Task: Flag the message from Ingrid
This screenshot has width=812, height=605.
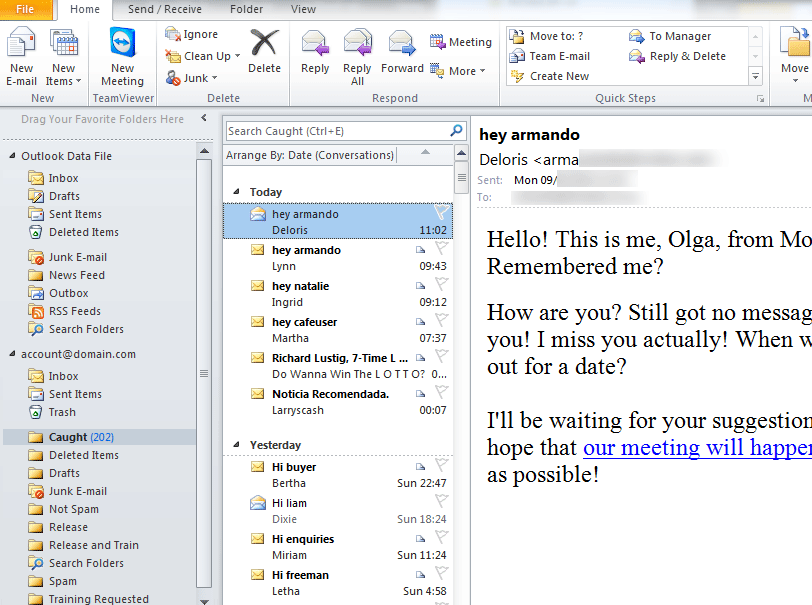Action: click(x=441, y=284)
